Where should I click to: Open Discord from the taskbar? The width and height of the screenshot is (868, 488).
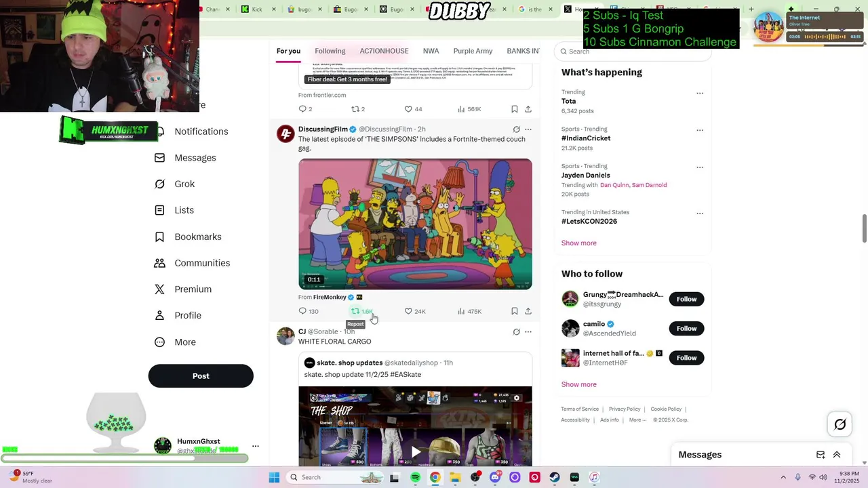click(x=495, y=477)
